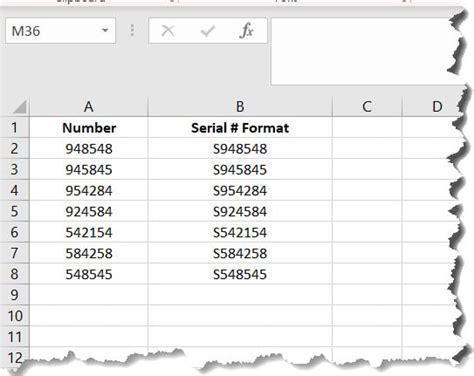Click the 'Serial # Format' header cell

click(240, 127)
